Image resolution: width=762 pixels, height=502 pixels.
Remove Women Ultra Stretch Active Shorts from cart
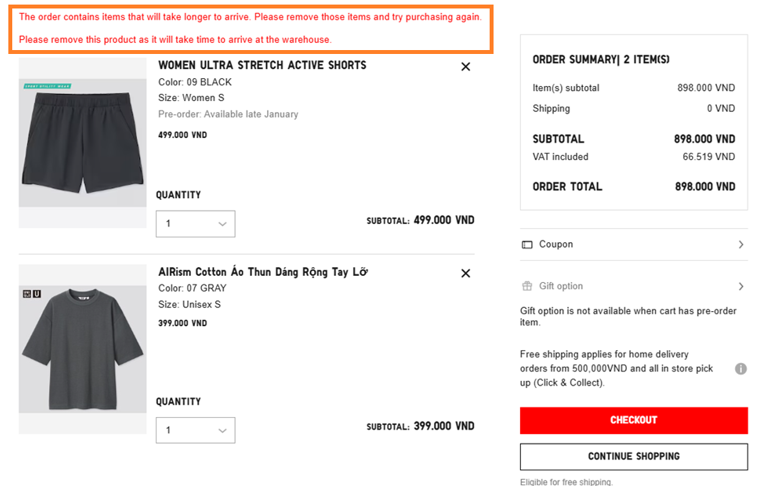point(465,67)
